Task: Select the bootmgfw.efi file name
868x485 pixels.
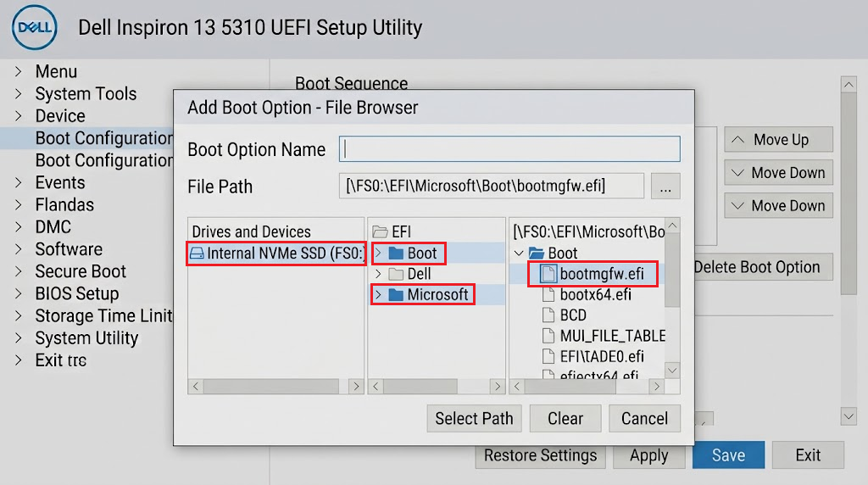Action: click(x=602, y=274)
